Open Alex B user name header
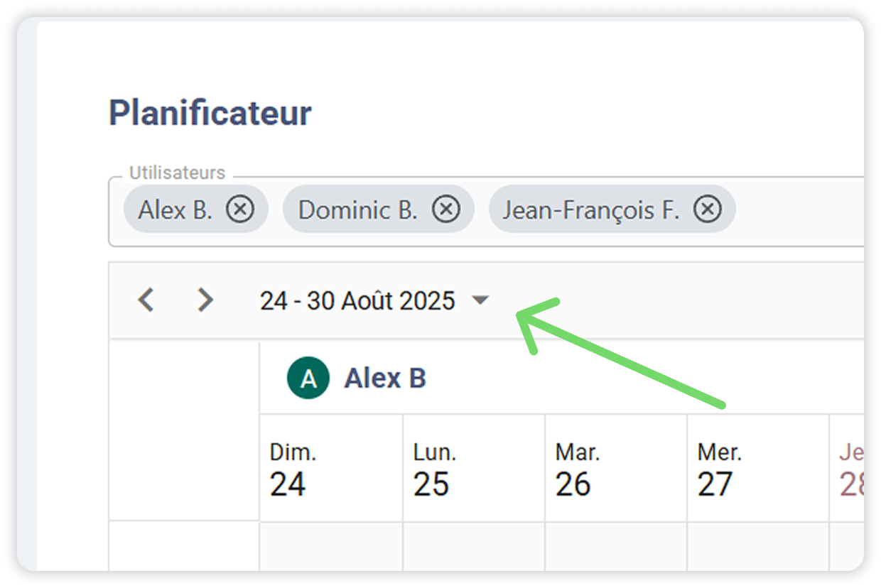Image resolution: width=881 pixels, height=588 pixels. [385, 379]
